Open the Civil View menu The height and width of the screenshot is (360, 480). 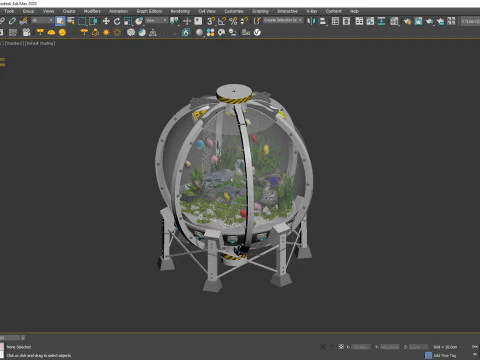click(207, 11)
